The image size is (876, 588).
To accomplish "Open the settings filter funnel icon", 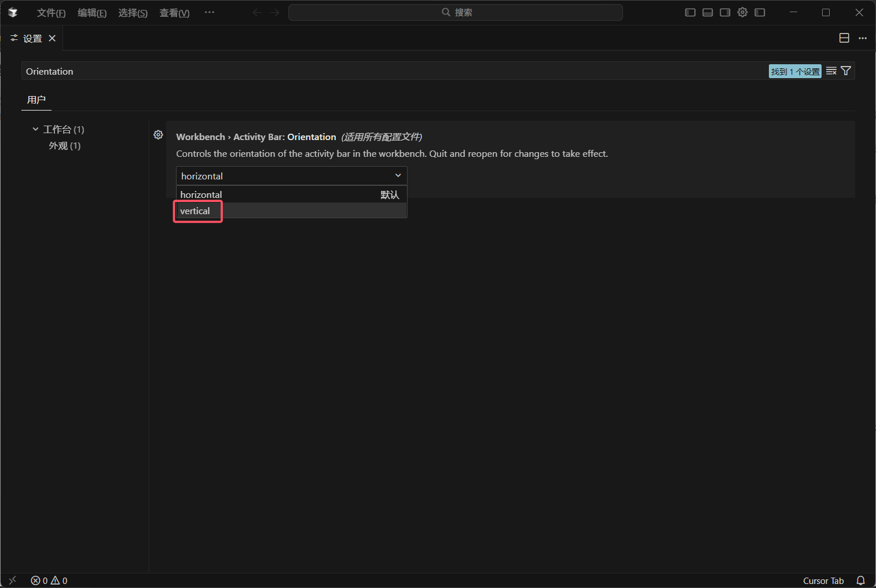I will coord(845,71).
